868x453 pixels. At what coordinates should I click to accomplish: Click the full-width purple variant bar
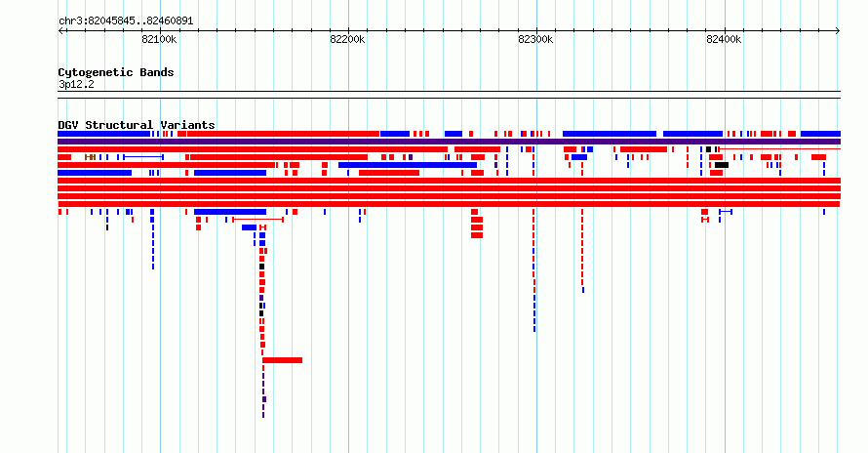pyautogui.click(x=449, y=142)
